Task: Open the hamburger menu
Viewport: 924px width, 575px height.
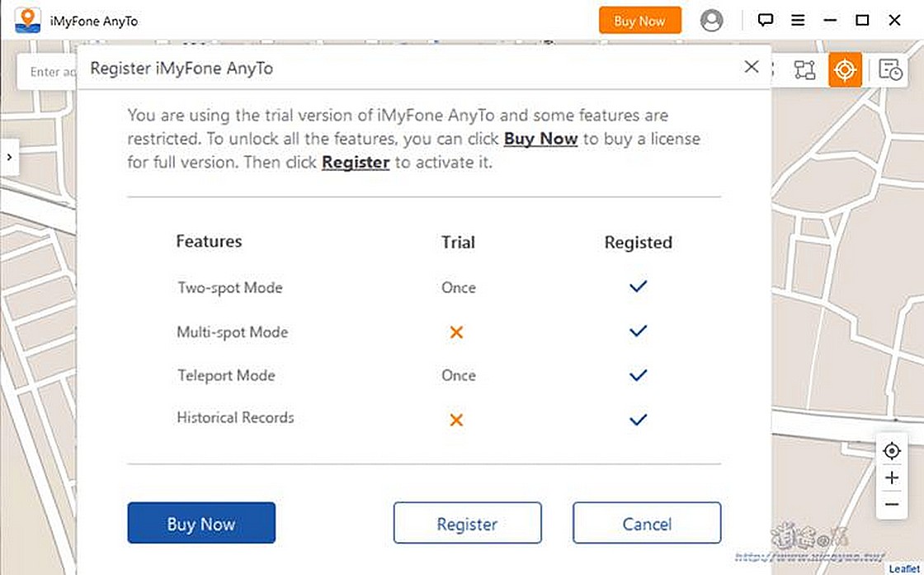Action: tap(798, 20)
